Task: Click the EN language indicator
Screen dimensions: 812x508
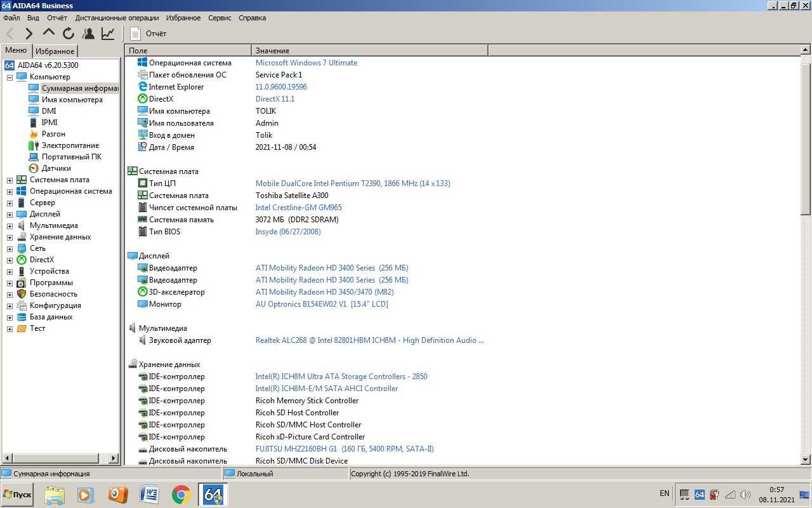Action: click(x=664, y=493)
